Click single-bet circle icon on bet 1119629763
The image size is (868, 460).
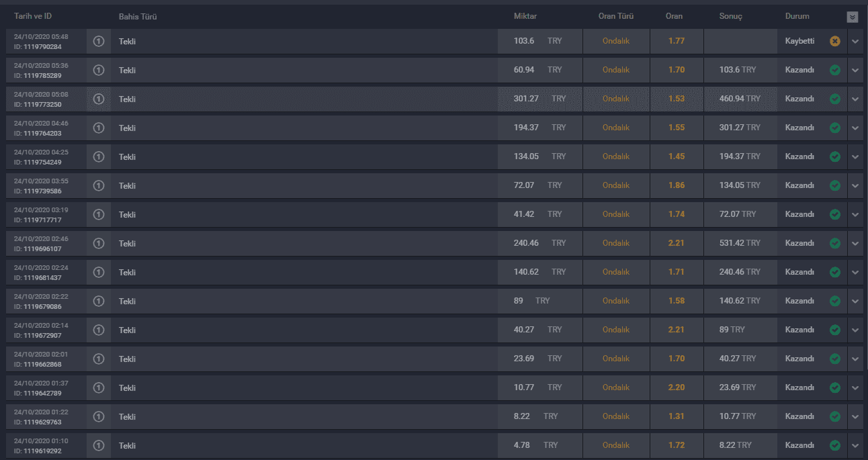click(99, 416)
